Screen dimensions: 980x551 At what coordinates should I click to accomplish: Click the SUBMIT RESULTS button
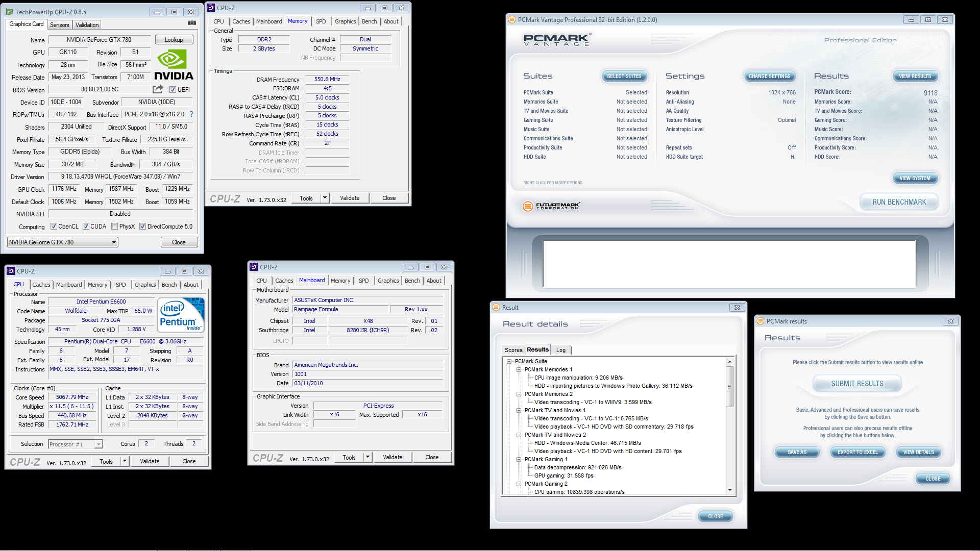[x=857, y=384]
